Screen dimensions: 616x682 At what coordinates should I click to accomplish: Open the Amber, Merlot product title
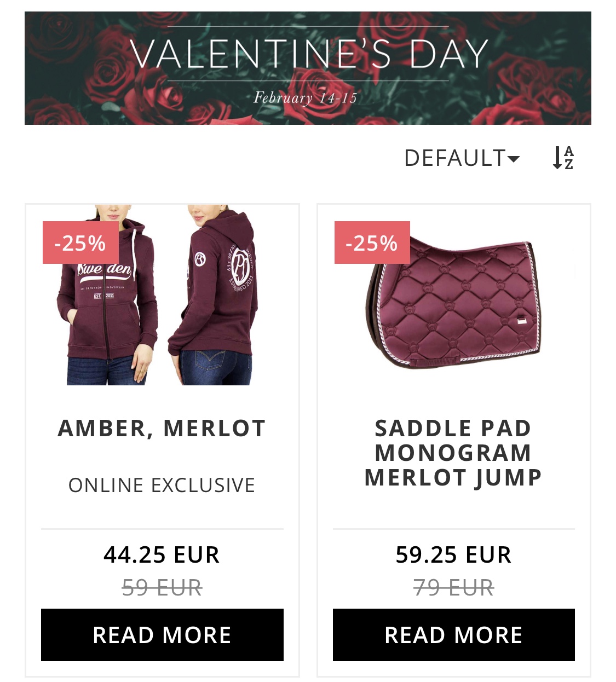click(x=162, y=428)
